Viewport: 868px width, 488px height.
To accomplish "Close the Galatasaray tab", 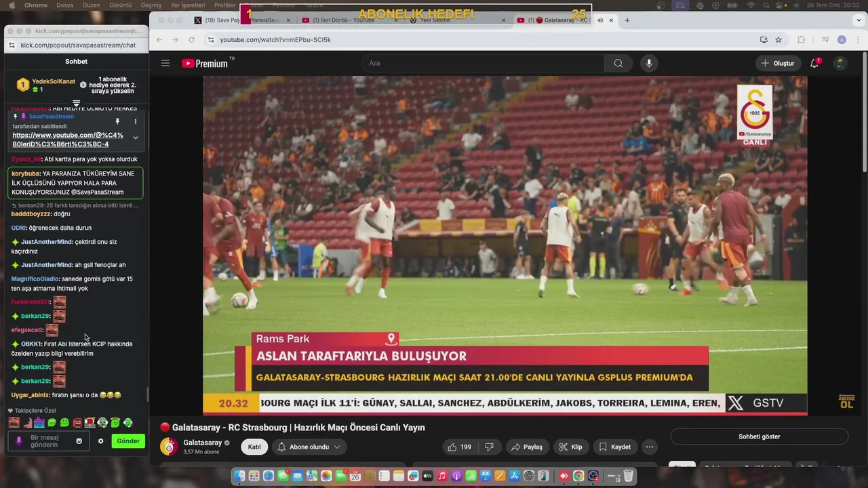I will point(611,20).
